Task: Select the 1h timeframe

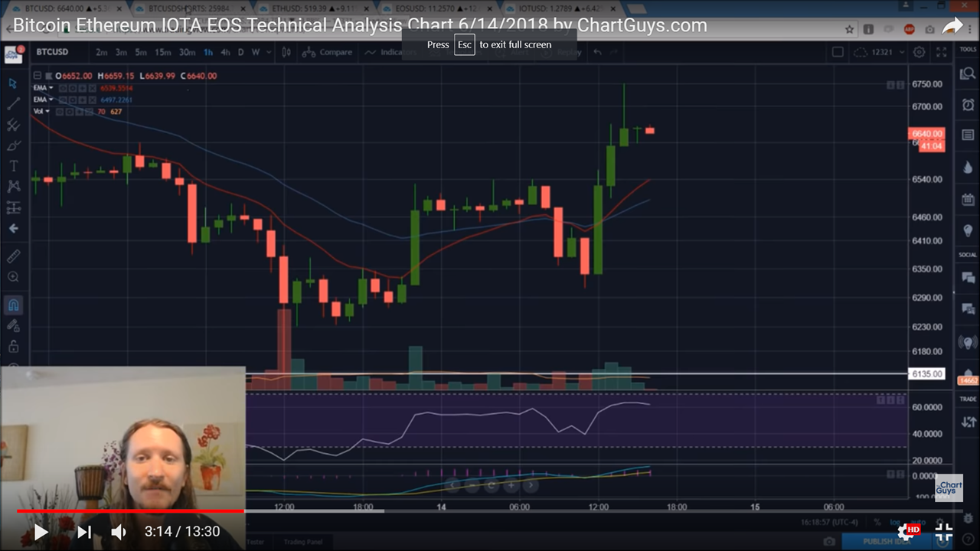Action: pyautogui.click(x=208, y=52)
